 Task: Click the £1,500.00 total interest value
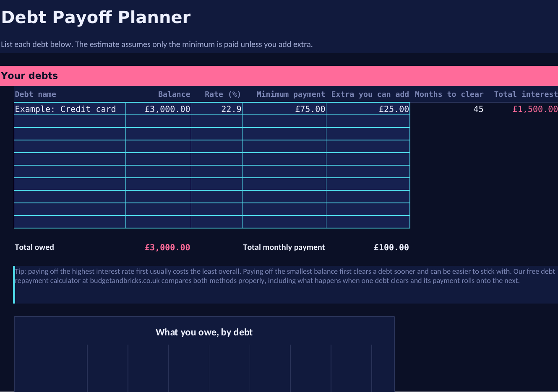(x=535, y=109)
